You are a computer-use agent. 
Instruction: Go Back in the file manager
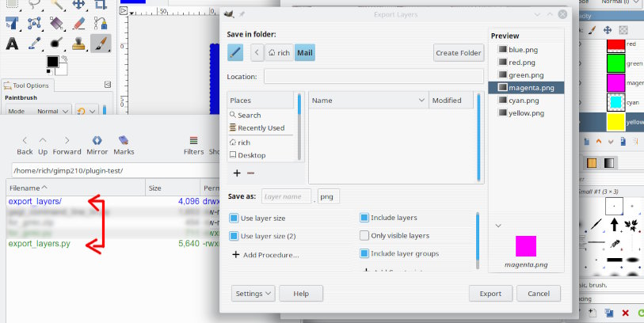tap(25, 146)
